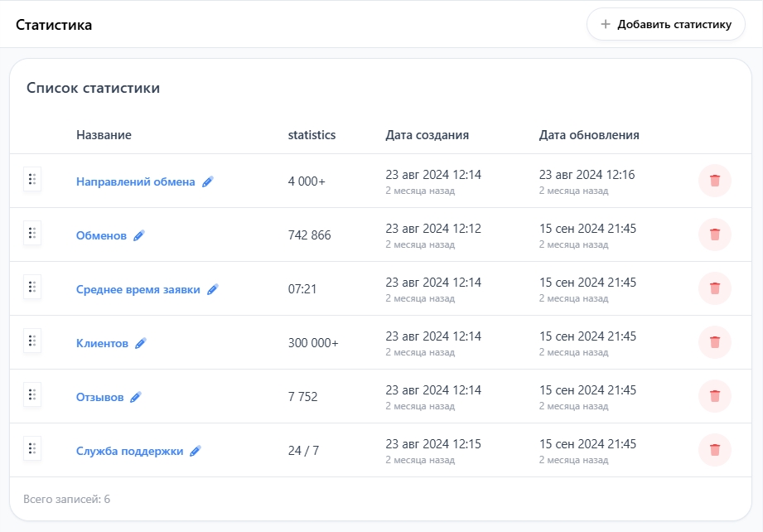The height and width of the screenshot is (532, 763).
Task: Delete the Обменов statistic row
Action: (x=714, y=235)
